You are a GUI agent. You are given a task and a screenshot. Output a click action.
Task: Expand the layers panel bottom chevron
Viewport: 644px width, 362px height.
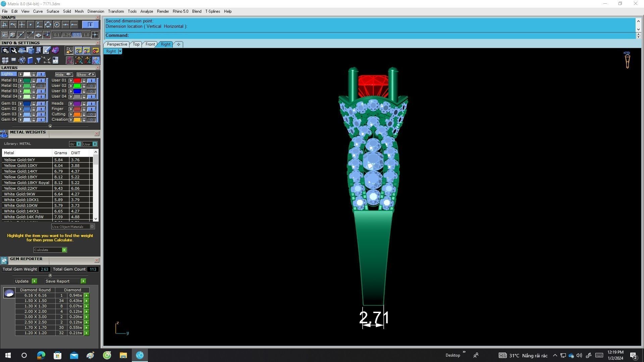click(50, 126)
